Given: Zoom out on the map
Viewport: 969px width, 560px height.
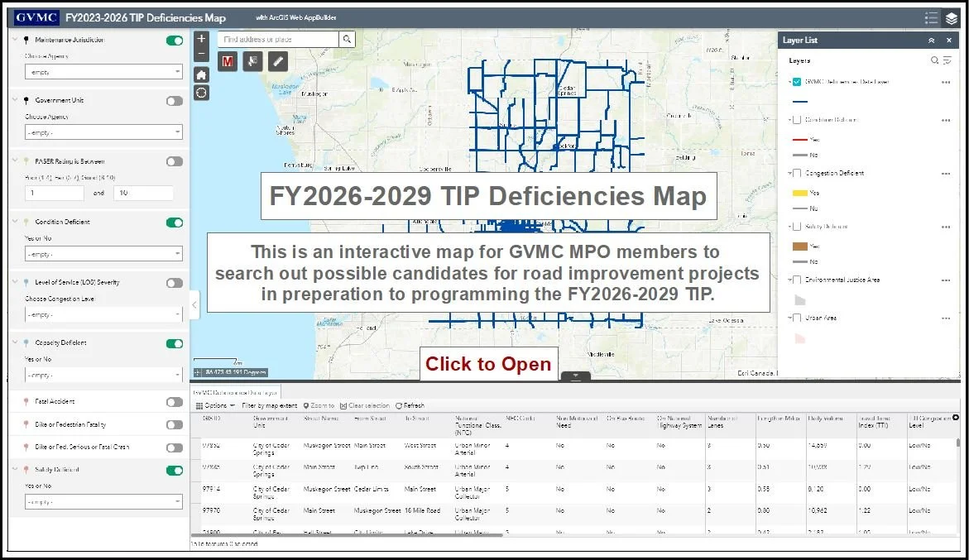Looking at the screenshot, I should [x=201, y=54].
